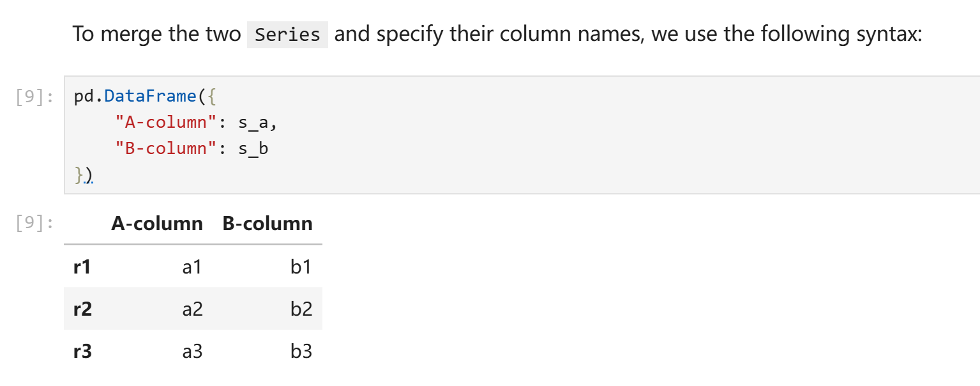Click the B-column table header
The image size is (980, 386).
click(x=268, y=224)
